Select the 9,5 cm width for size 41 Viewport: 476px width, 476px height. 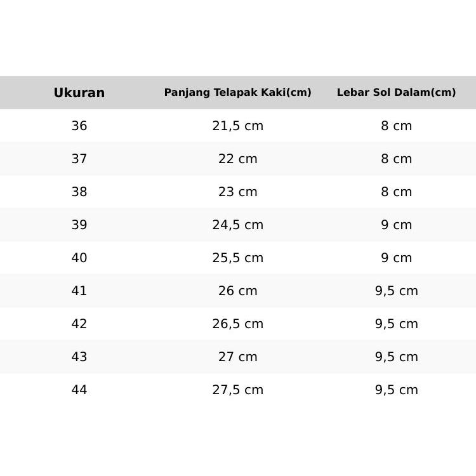(x=396, y=291)
